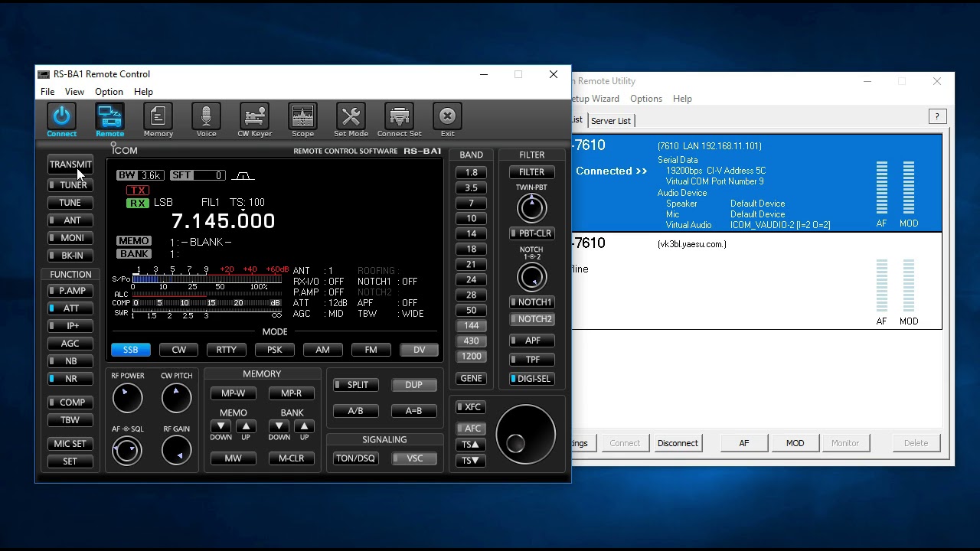Viewport: 980px width, 551px height.
Task: Select FM mode
Action: pyautogui.click(x=371, y=350)
